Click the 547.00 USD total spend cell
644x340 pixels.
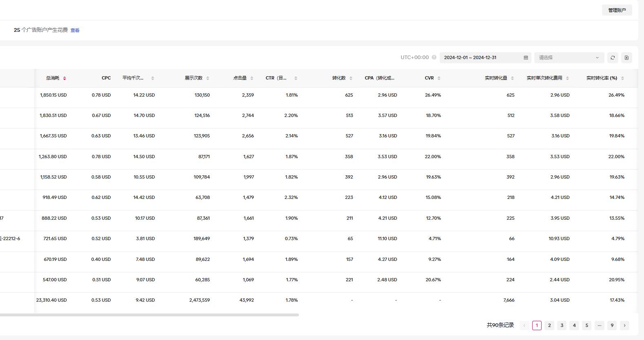[x=55, y=280]
